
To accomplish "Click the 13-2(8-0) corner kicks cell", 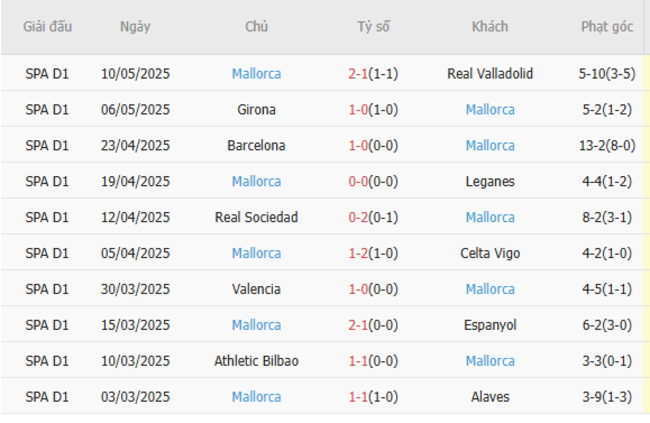I will click(607, 146).
